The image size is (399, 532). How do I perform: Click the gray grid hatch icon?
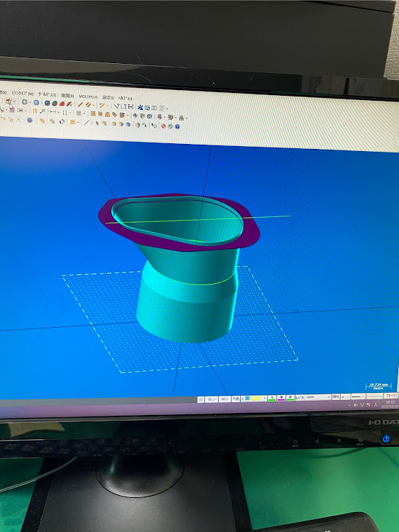78,113
